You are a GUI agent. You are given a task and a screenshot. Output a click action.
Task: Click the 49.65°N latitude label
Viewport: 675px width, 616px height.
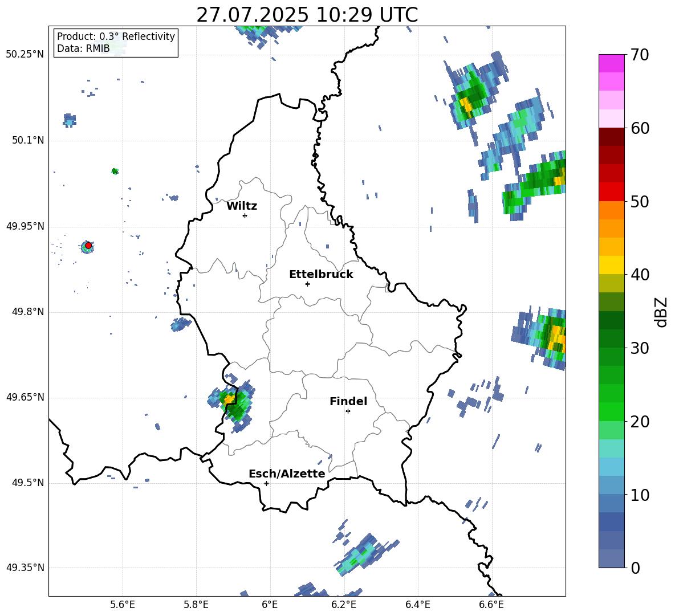25,397
